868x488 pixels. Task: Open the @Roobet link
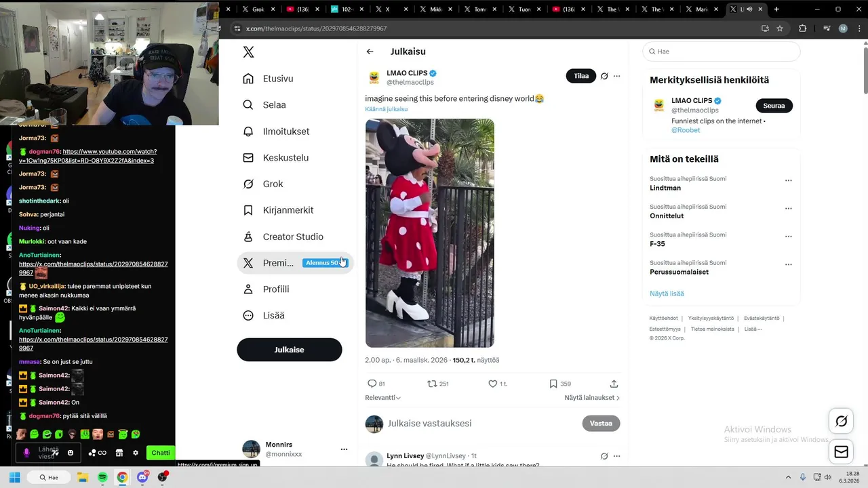tap(686, 130)
